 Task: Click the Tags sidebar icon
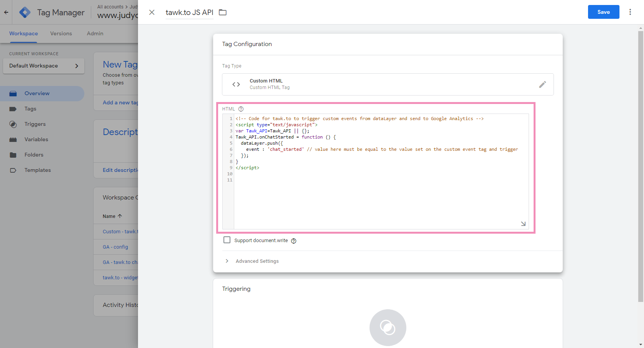point(13,109)
